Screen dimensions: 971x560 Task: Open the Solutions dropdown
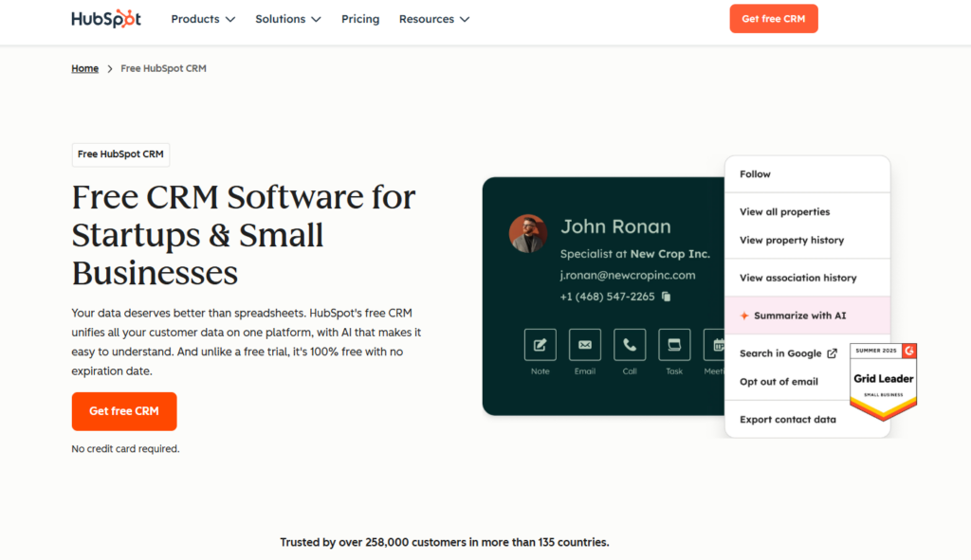pos(287,19)
